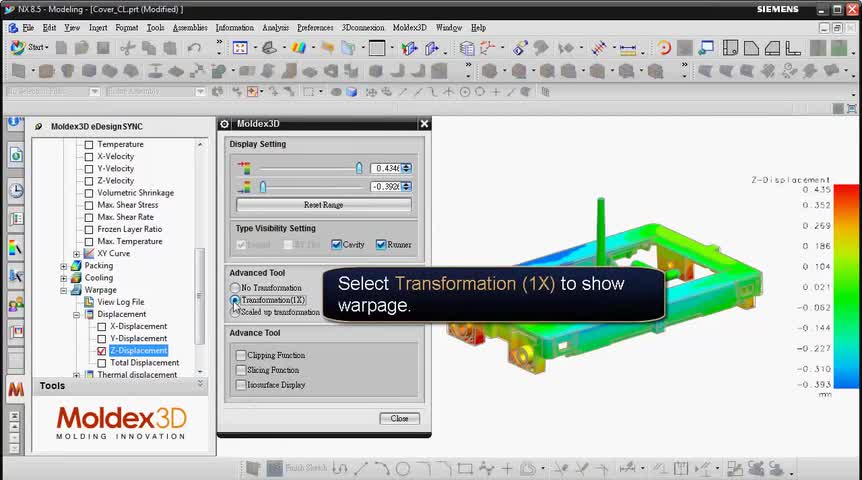Collapse the Warpage tree node
862x480 pixels.
click(x=64, y=290)
